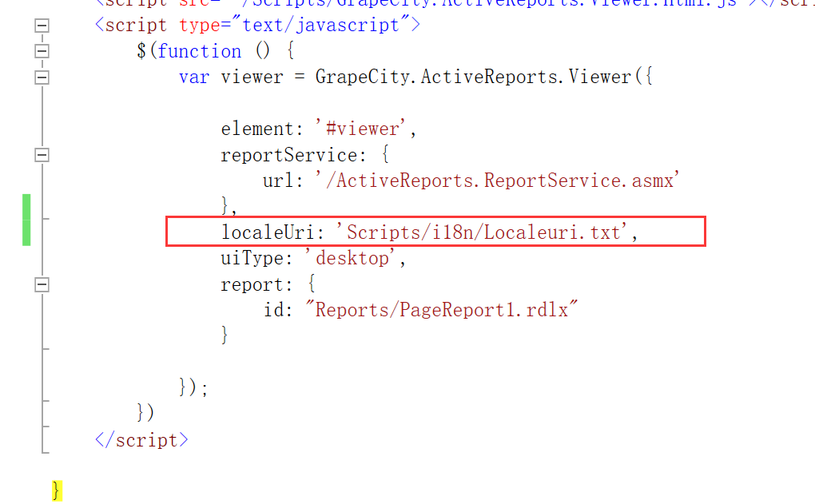Screen dimensions: 815x504
Task: Click the url property name
Action: point(278,181)
